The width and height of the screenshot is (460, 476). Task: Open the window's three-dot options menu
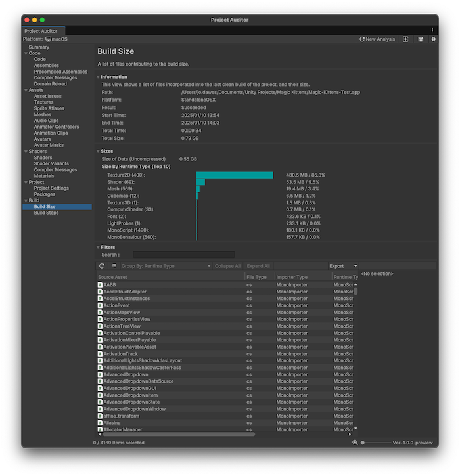coord(432,30)
